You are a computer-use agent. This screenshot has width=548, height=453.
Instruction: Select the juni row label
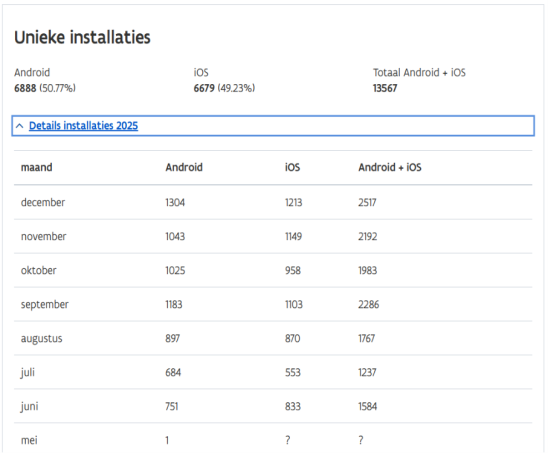[29, 407]
